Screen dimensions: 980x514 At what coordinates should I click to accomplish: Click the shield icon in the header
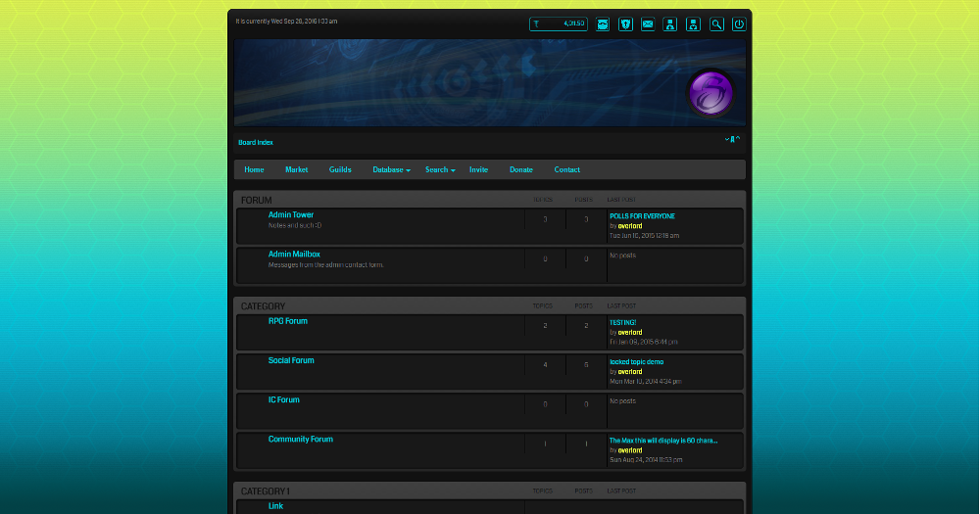pyautogui.click(x=625, y=23)
